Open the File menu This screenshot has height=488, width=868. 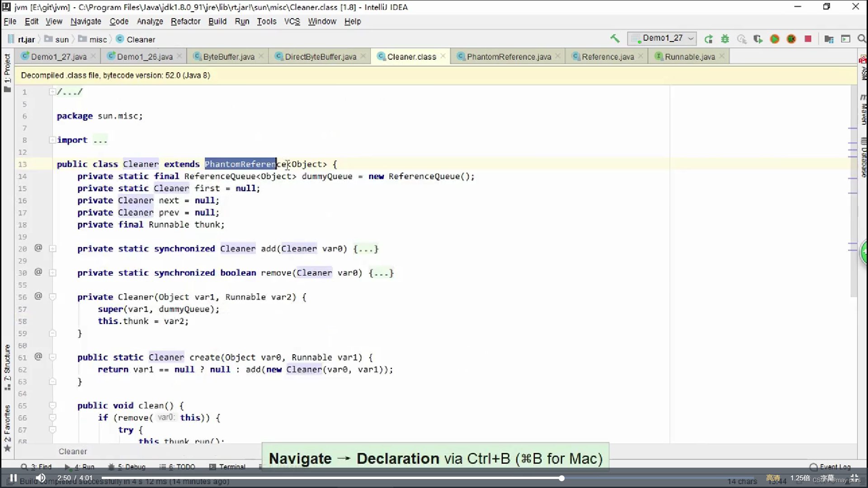[x=10, y=21]
